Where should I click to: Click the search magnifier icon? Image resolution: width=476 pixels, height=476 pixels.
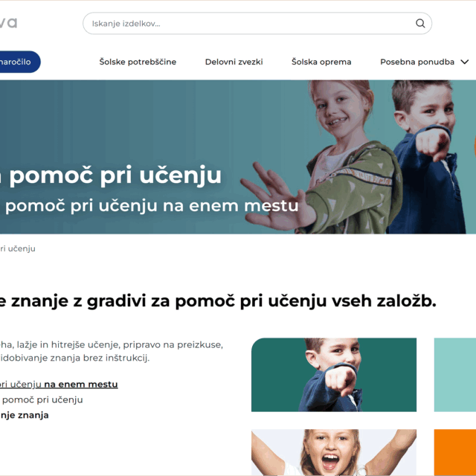point(420,23)
